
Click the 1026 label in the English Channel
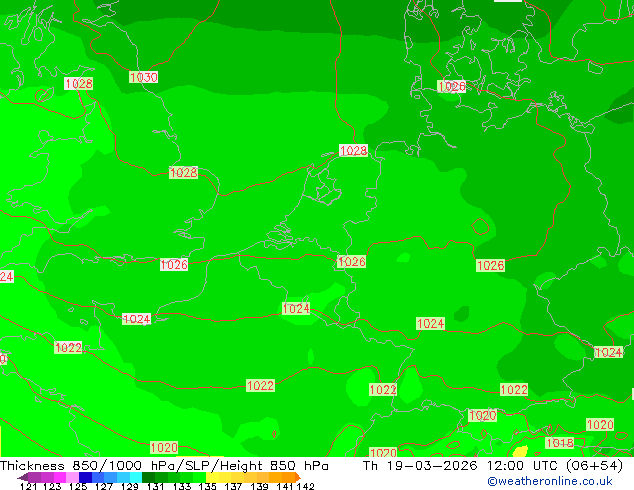174,264
